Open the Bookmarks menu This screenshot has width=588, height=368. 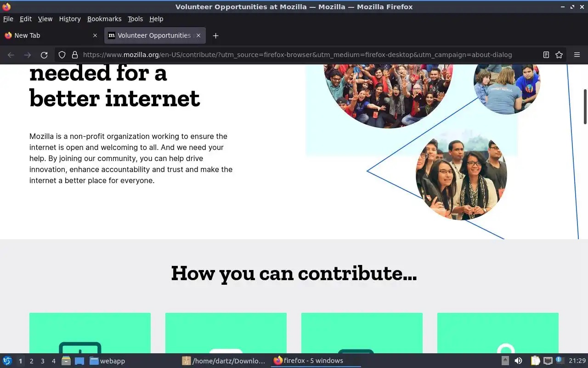(x=104, y=19)
